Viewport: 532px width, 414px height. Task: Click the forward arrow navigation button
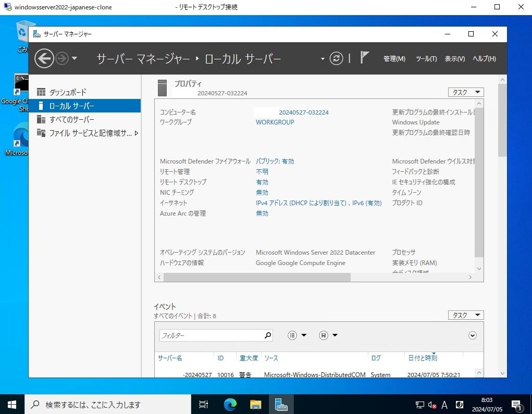click(x=62, y=59)
